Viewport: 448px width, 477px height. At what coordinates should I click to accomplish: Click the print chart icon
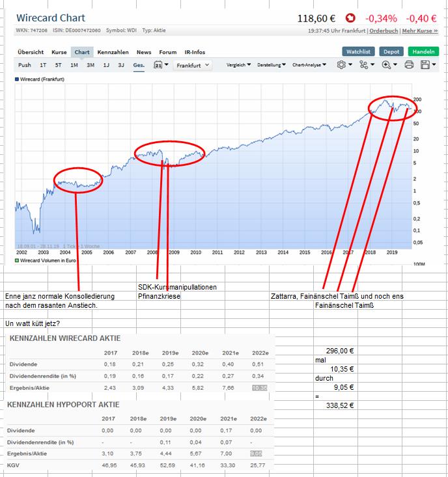409,65
